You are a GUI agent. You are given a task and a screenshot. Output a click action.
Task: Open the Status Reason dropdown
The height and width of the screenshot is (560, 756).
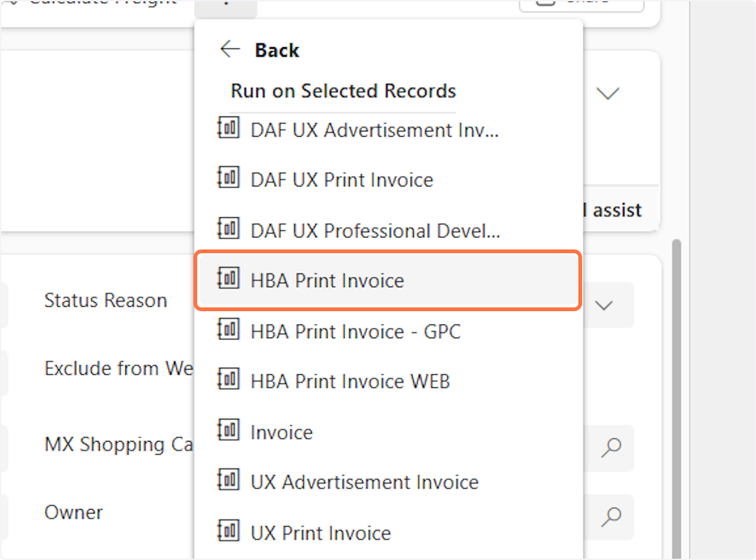click(x=604, y=306)
